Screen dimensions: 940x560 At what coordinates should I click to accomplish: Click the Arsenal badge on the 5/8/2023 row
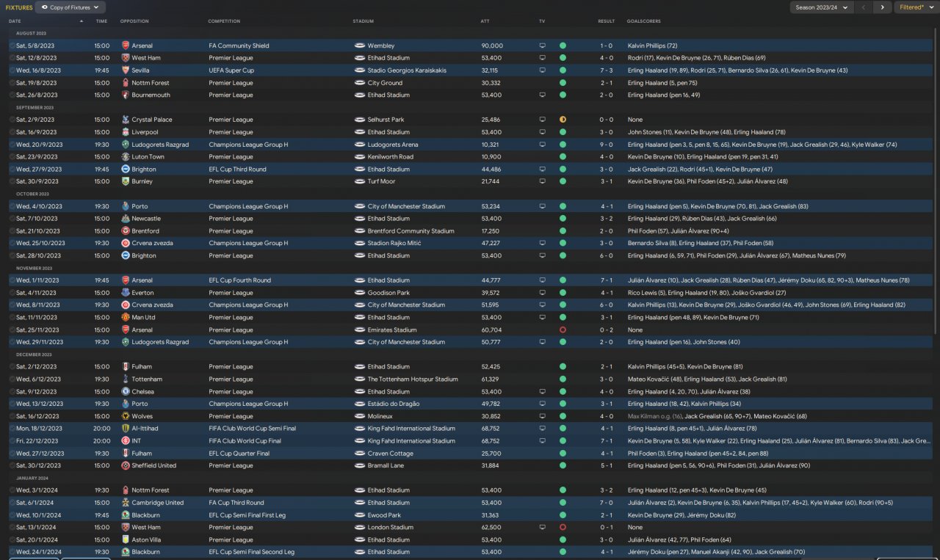126,46
